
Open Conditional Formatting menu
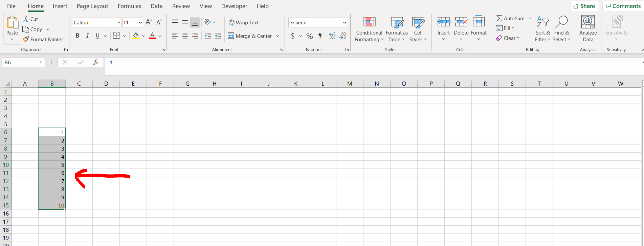click(x=369, y=29)
